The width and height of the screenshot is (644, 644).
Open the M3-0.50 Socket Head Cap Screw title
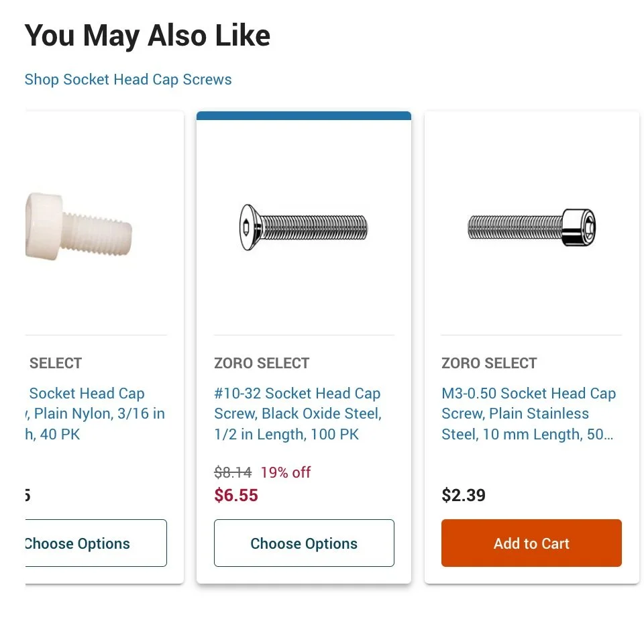(x=528, y=414)
